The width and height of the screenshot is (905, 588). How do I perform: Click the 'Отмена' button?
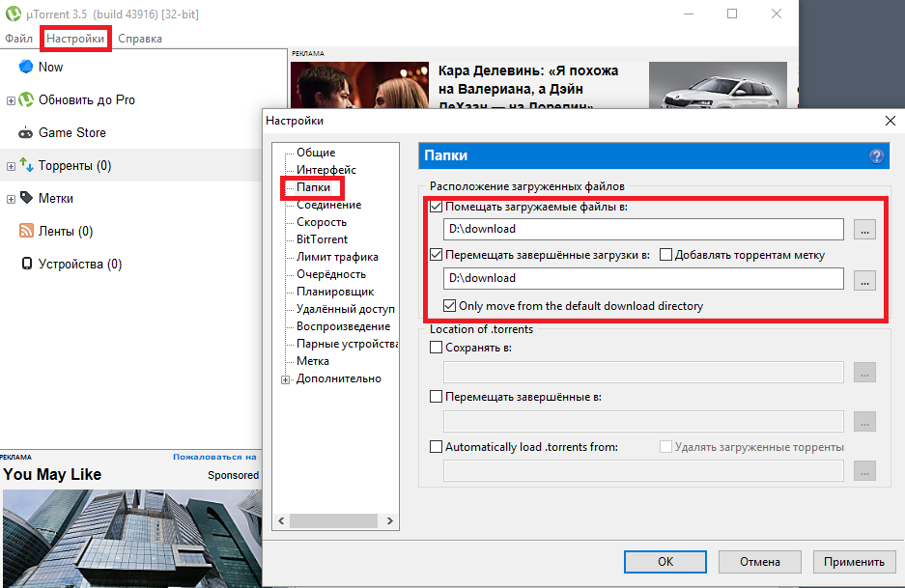click(759, 561)
